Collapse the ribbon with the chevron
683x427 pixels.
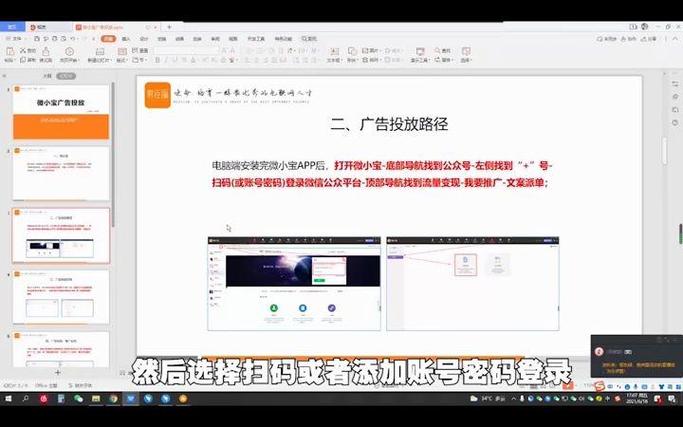pyautogui.click(x=674, y=39)
